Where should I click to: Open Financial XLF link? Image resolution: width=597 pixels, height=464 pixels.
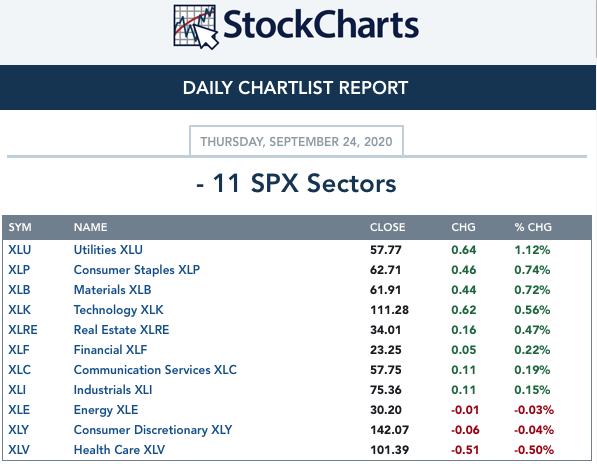(x=110, y=349)
